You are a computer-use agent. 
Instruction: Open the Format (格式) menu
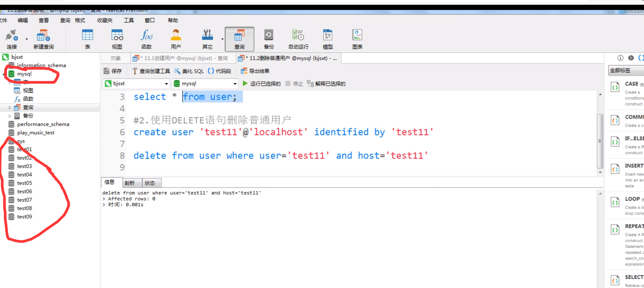click(80, 20)
